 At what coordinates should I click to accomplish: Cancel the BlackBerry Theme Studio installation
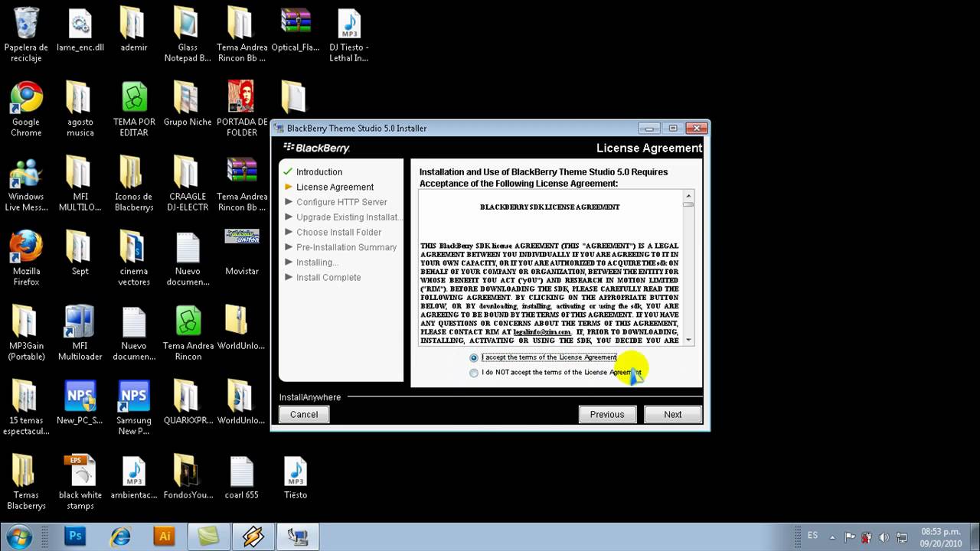coord(304,414)
